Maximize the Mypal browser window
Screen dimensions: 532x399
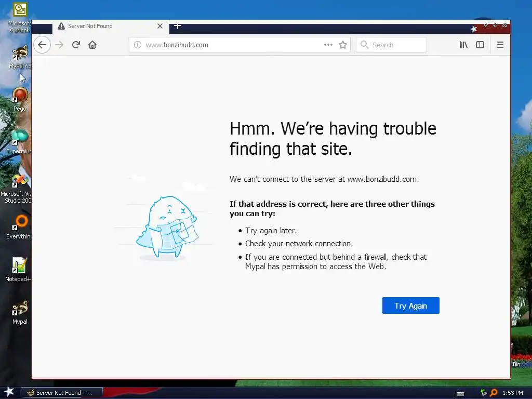(495, 25)
